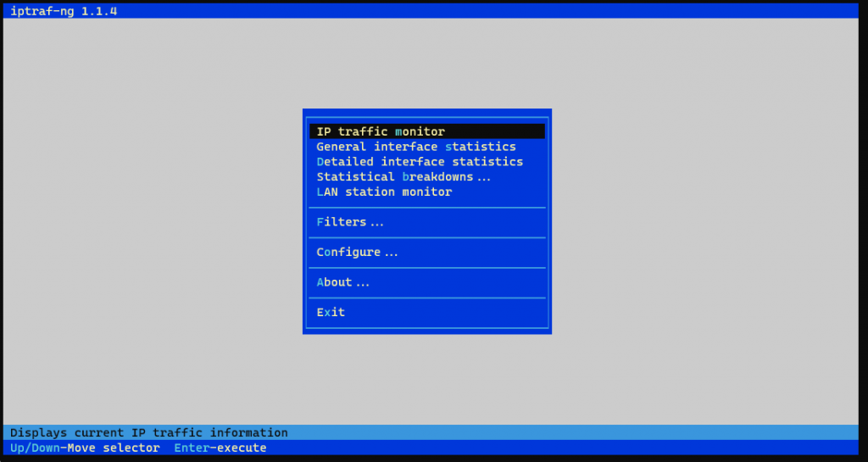The height and width of the screenshot is (462, 868).
Task: Click the separator line above Filters
Action: point(427,207)
